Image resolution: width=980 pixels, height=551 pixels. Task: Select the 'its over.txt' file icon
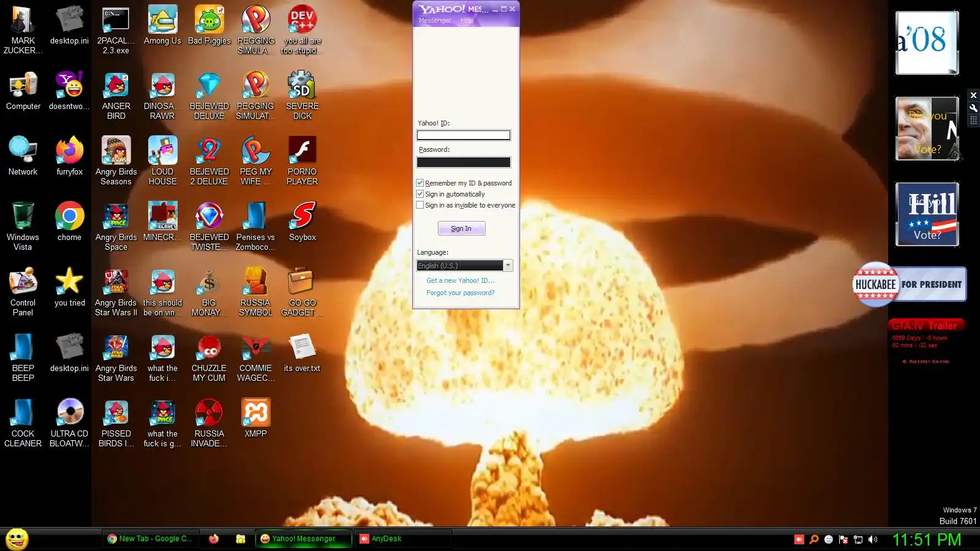click(x=302, y=353)
